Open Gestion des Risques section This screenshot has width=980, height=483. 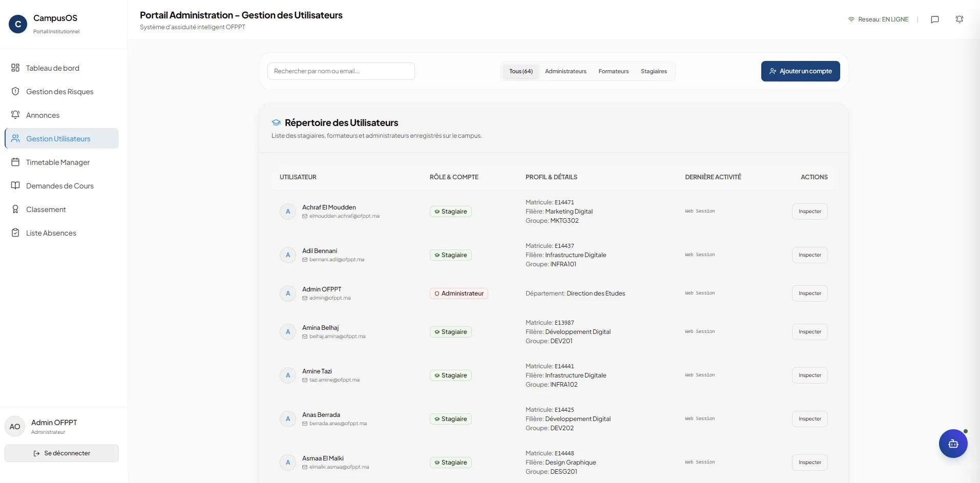pos(62,92)
